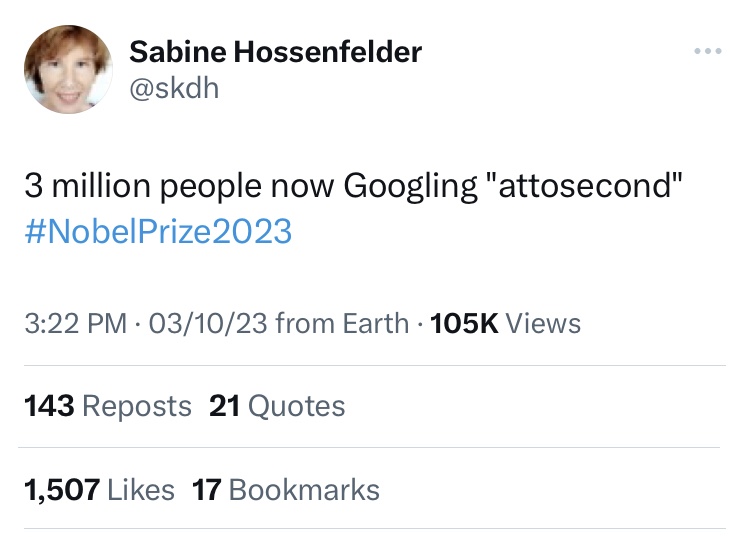Image resolution: width=750 pixels, height=537 pixels.
Task: Open the Likes list
Action: [x=140, y=489]
